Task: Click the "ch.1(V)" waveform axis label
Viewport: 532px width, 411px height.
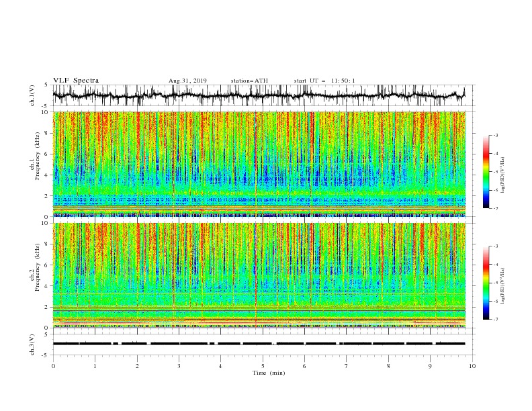Action: click(x=32, y=95)
